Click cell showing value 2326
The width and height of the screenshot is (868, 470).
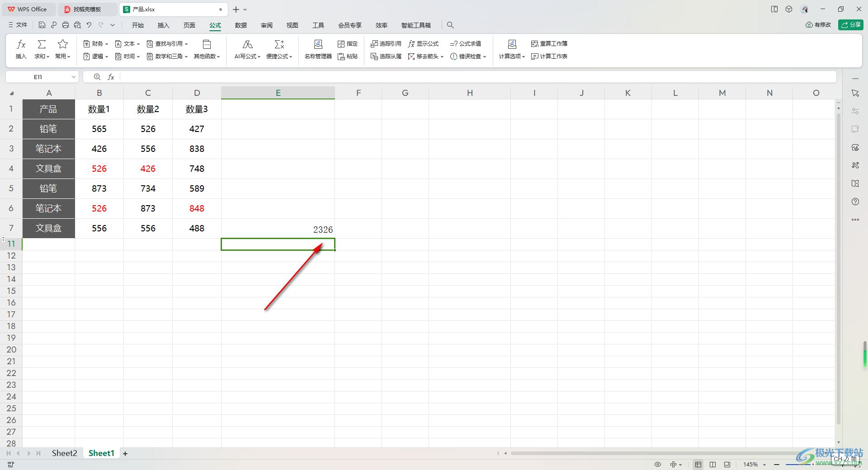click(x=278, y=229)
